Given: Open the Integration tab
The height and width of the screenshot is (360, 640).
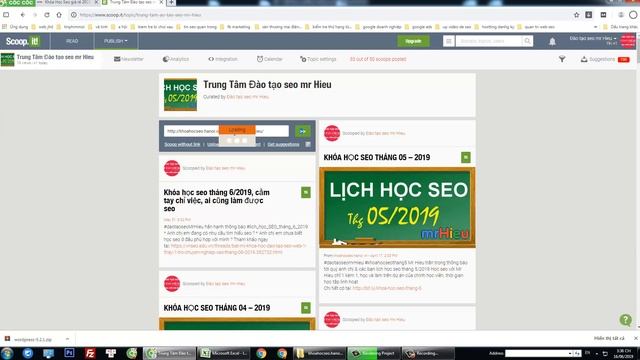Looking at the screenshot, I should [223, 59].
